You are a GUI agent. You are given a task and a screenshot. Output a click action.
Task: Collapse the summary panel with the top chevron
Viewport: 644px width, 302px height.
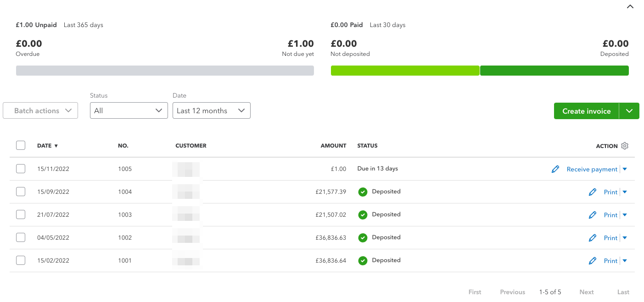(630, 6)
